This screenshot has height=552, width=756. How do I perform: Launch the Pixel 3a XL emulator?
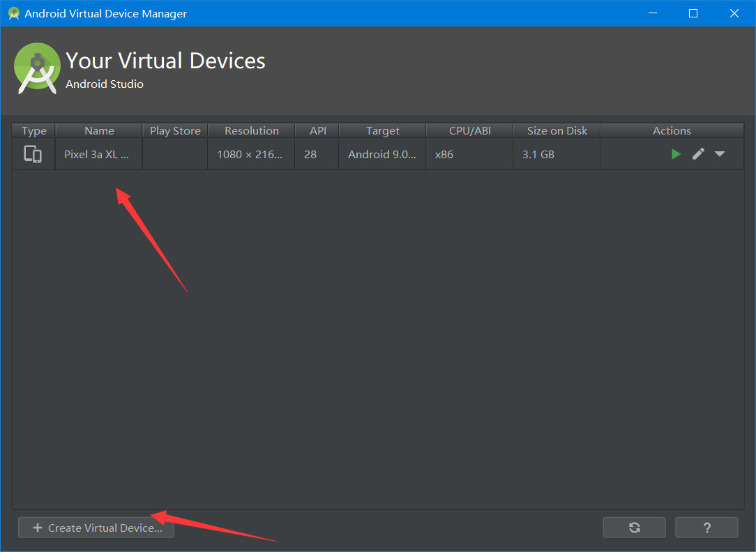click(676, 154)
